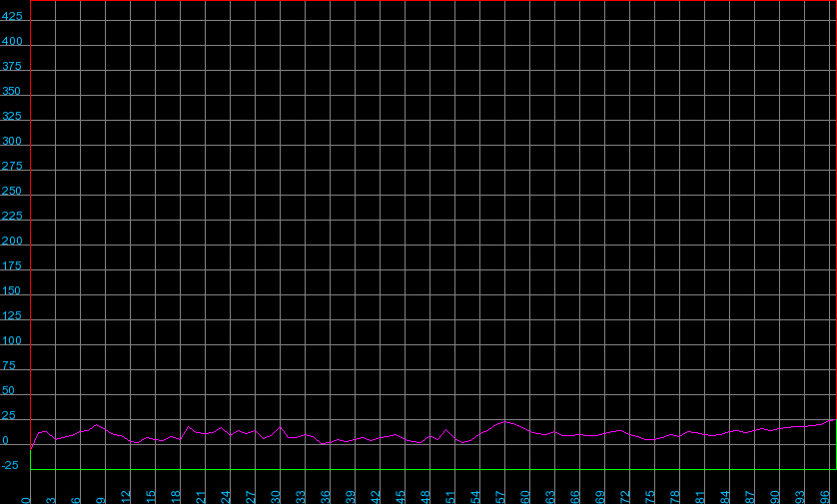This screenshot has height=504, width=837.
Task: Click the x-axis label 33
Action: [301, 497]
